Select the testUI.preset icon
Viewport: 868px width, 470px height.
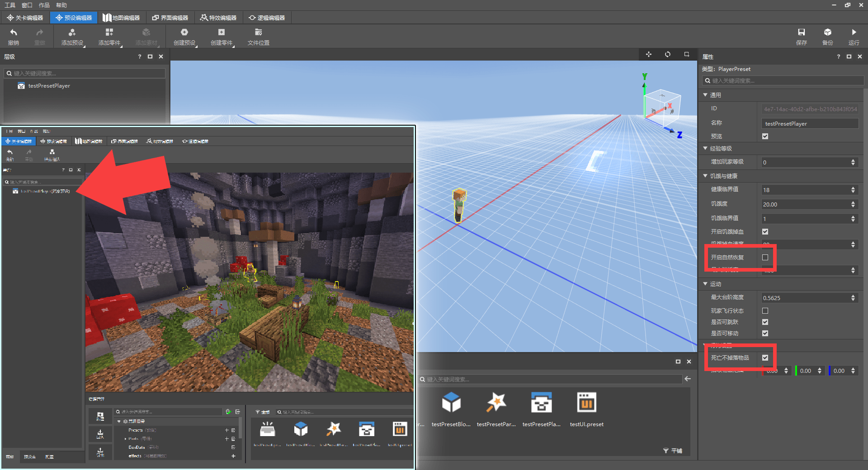pos(586,402)
